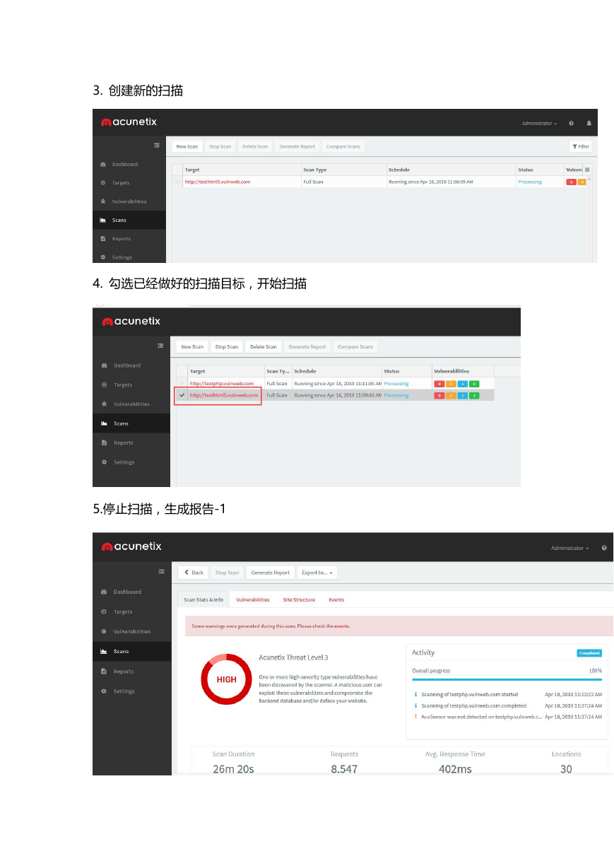The width and height of the screenshot is (614, 868).
Task: Click New Scan button in step 3 screenshot
Action: 187,146
